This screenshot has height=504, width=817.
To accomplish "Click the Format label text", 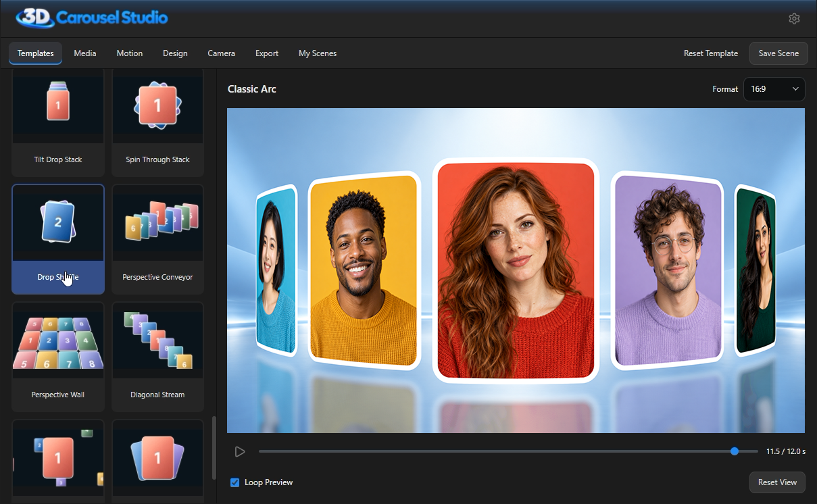I will pyautogui.click(x=725, y=89).
